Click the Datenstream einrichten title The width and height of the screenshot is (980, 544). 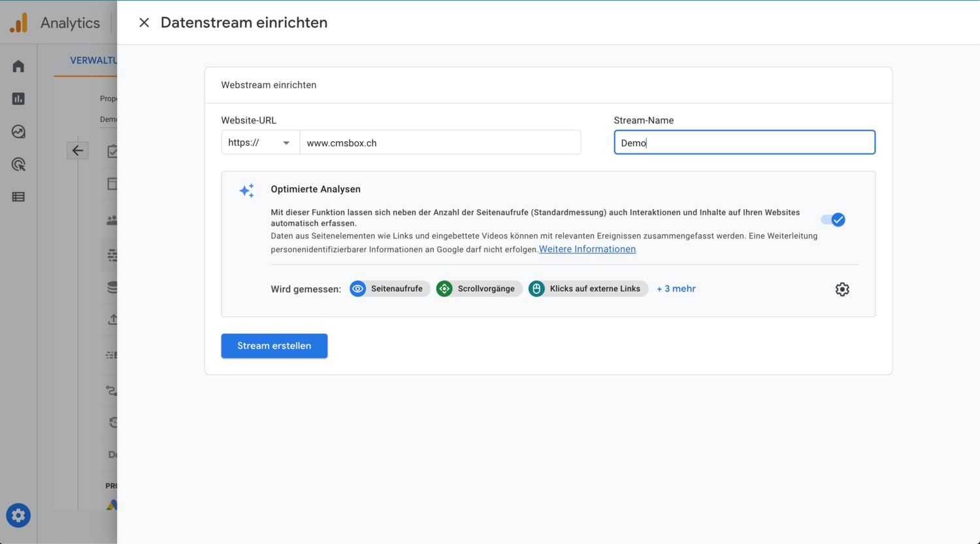[x=244, y=23]
